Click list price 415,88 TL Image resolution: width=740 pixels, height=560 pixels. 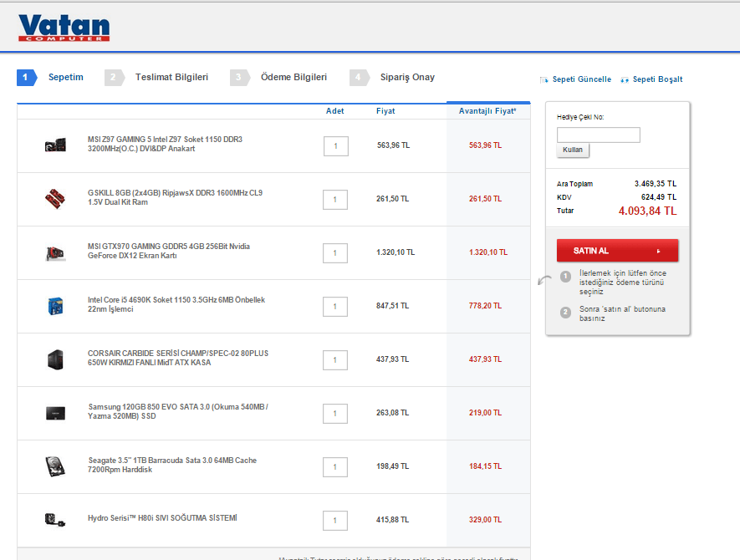point(393,519)
